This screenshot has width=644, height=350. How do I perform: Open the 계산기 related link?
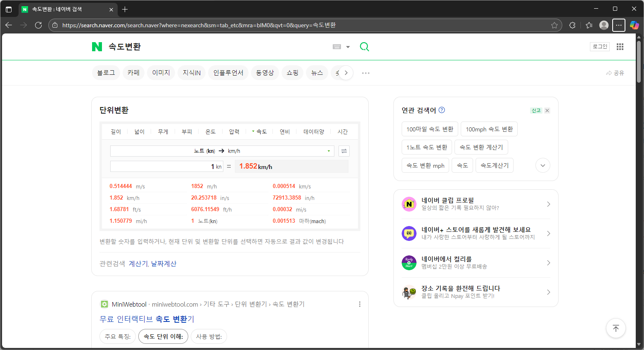(x=138, y=263)
